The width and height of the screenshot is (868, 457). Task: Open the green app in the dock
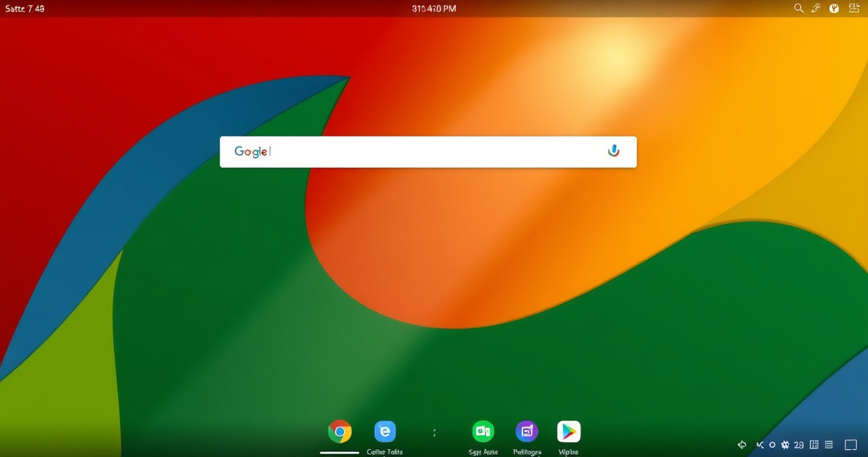pyautogui.click(x=483, y=431)
